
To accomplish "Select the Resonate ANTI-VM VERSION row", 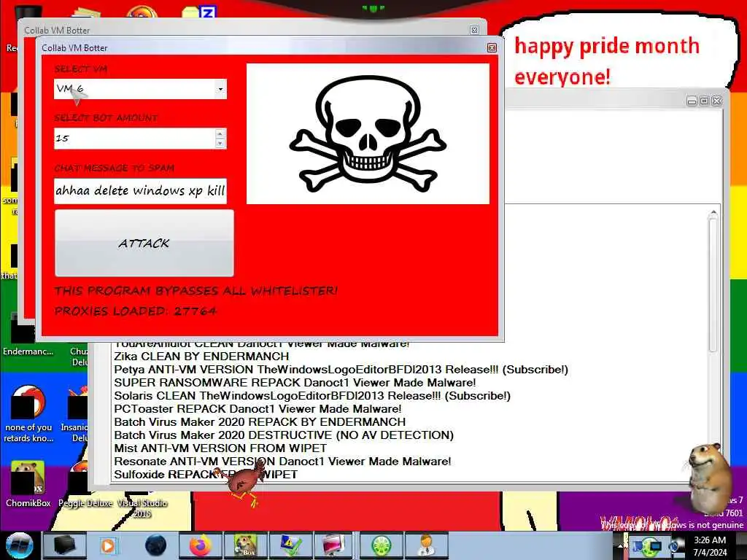I will (x=282, y=461).
